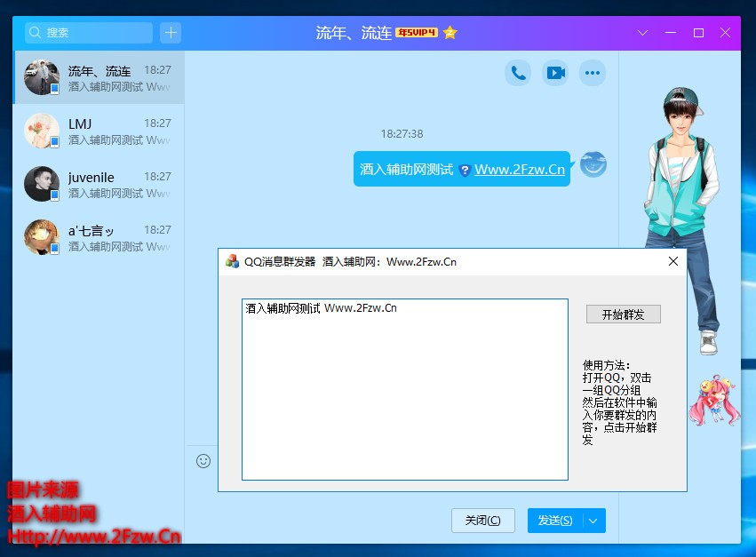Image resolution: width=756 pixels, height=557 pixels.
Task: Click the link safety shield icon in message
Action: click(465, 170)
